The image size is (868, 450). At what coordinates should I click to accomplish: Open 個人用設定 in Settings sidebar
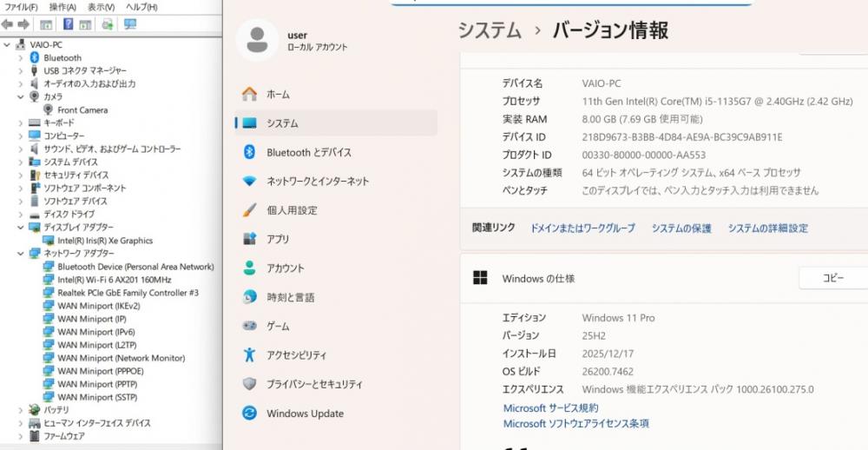tap(335, 210)
